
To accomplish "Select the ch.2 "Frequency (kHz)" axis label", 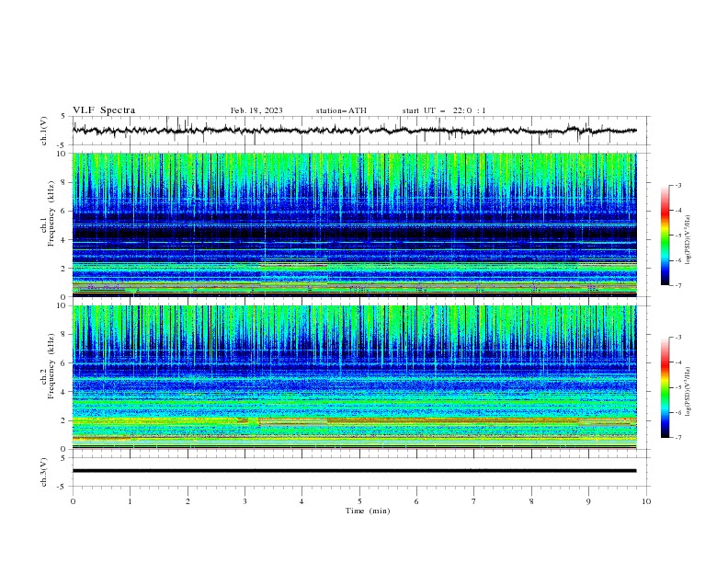I will pos(51,365).
